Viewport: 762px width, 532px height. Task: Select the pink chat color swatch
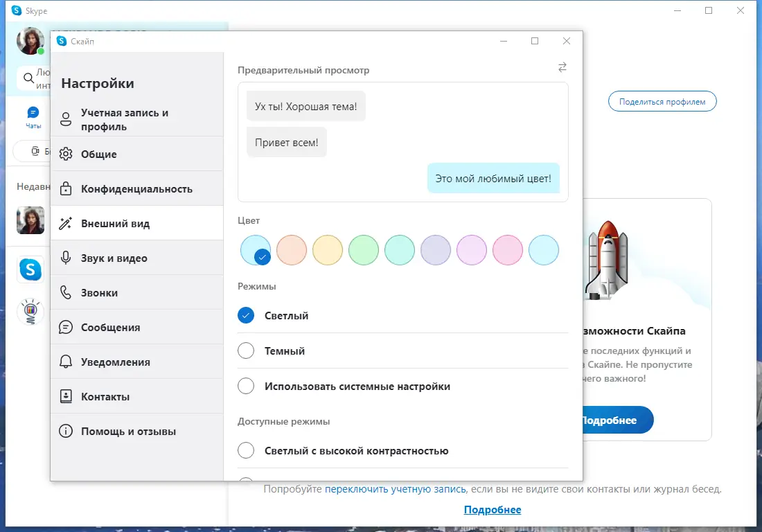point(508,250)
